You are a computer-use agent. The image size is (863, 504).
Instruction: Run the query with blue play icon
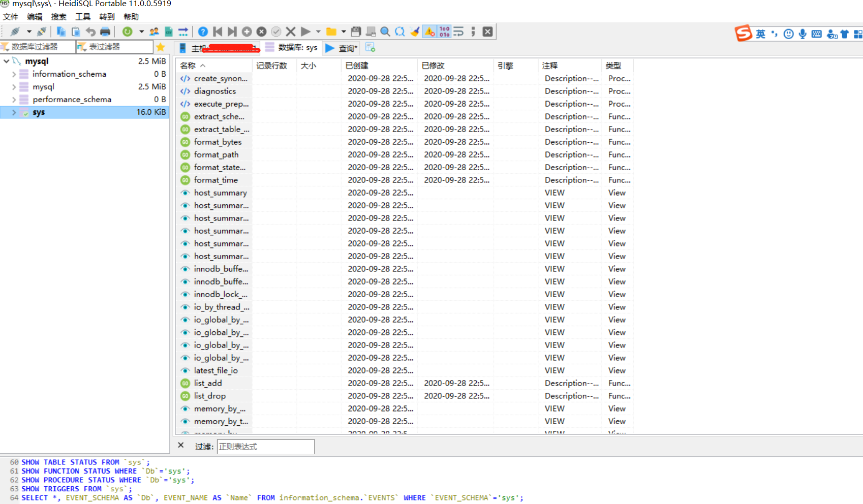pyautogui.click(x=305, y=31)
